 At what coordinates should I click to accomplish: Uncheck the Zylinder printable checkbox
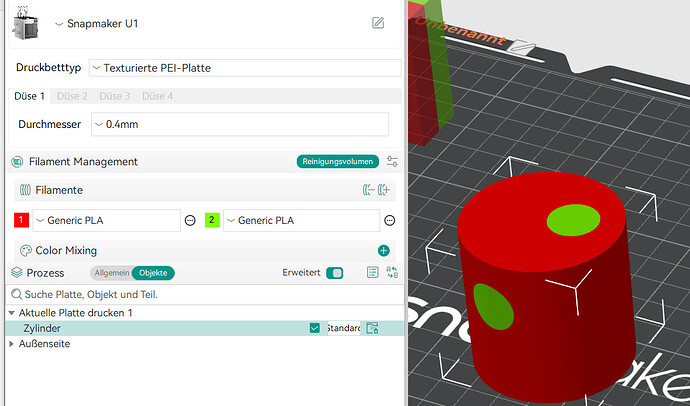coord(315,328)
